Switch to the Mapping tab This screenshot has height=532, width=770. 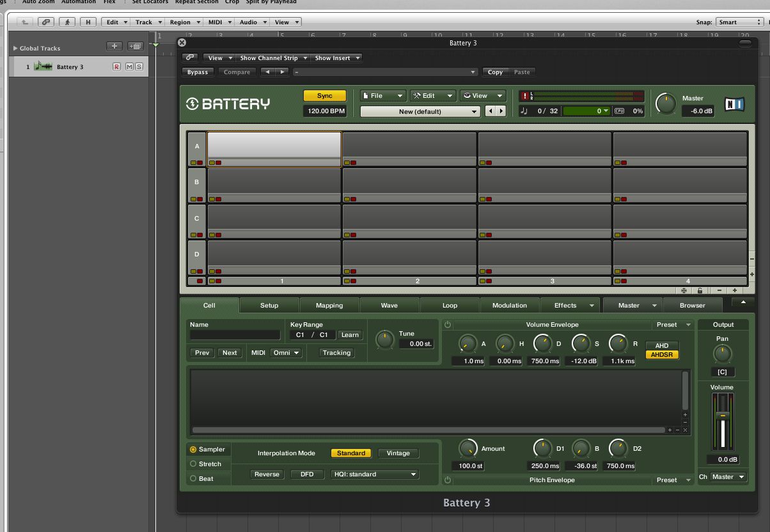pyautogui.click(x=329, y=306)
